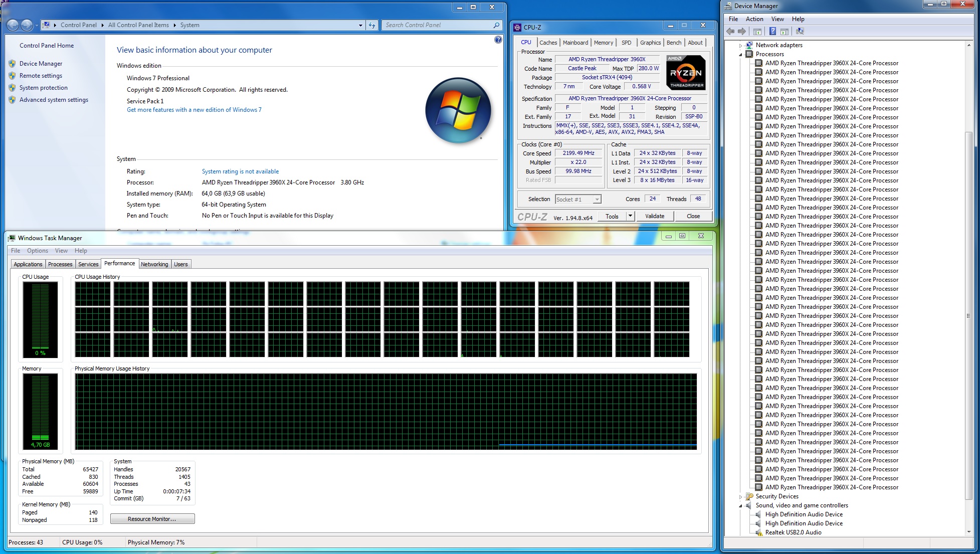980x554 pixels.
Task: Open Control Panel Home link
Action: click(x=47, y=46)
